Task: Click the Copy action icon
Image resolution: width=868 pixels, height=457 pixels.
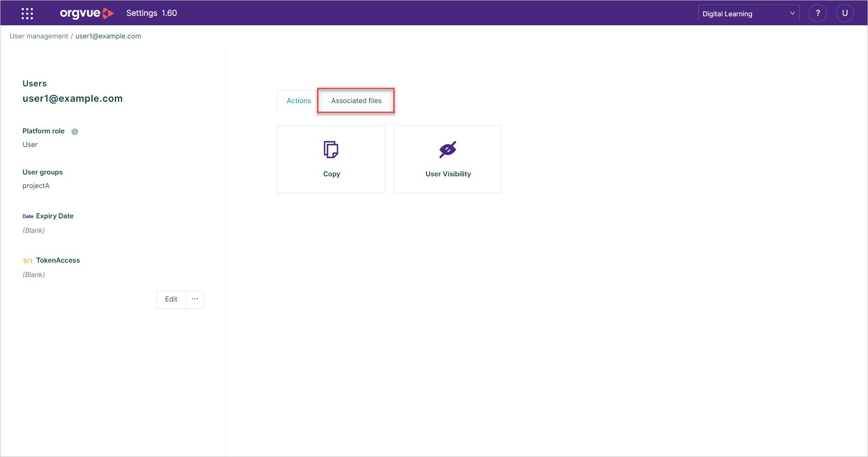Action: 331,150
